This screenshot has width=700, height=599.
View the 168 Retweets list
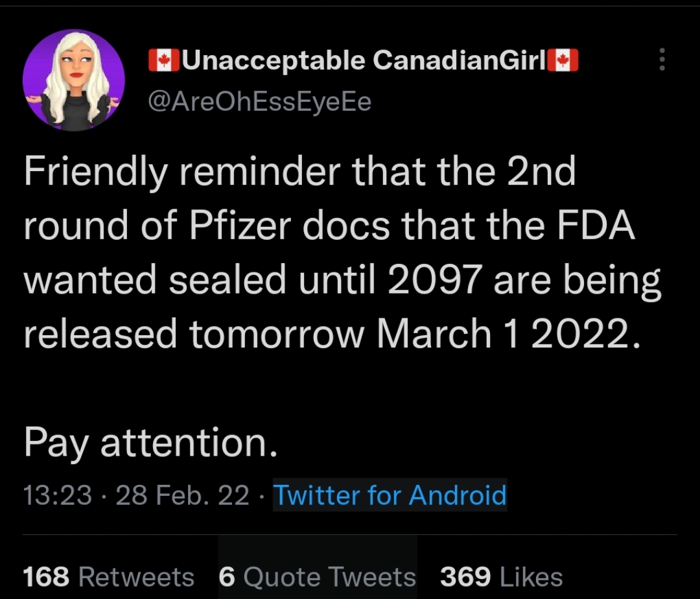(x=108, y=576)
